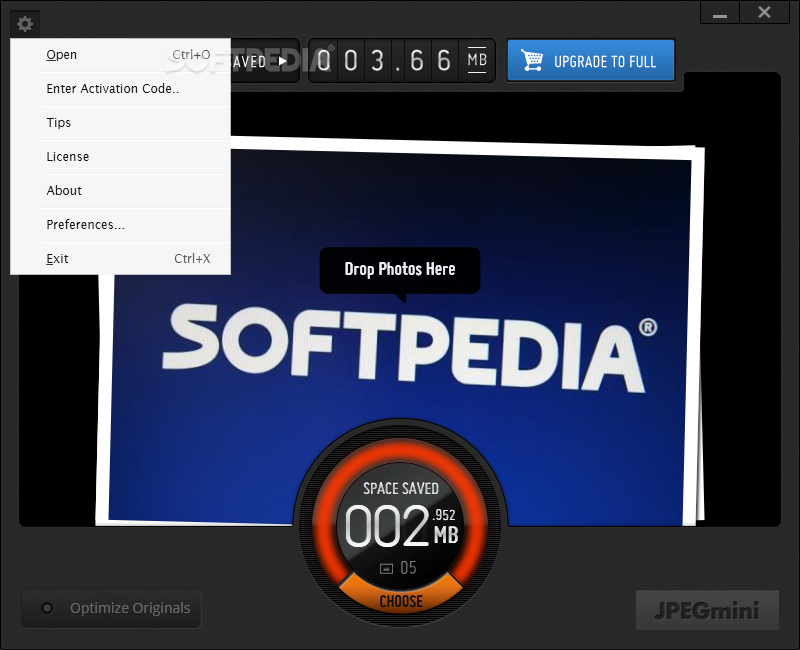Click the saved counter digits 003.66
The width and height of the screenshot is (800, 650).
(x=384, y=61)
